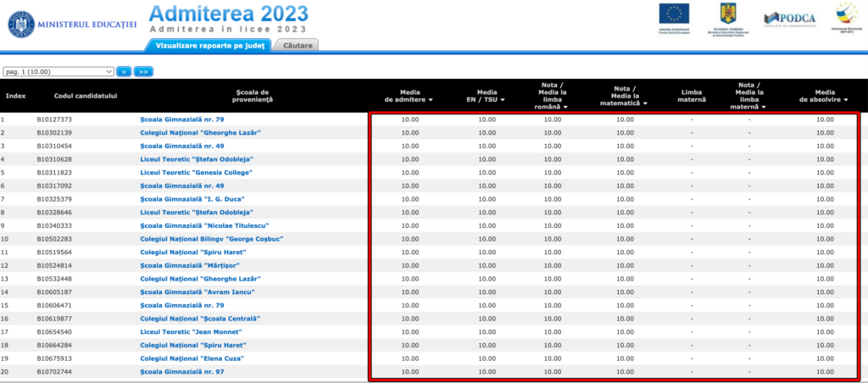Click the PODCA logo
Screen dimensions: 868x383
pyautogui.click(x=788, y=19)
